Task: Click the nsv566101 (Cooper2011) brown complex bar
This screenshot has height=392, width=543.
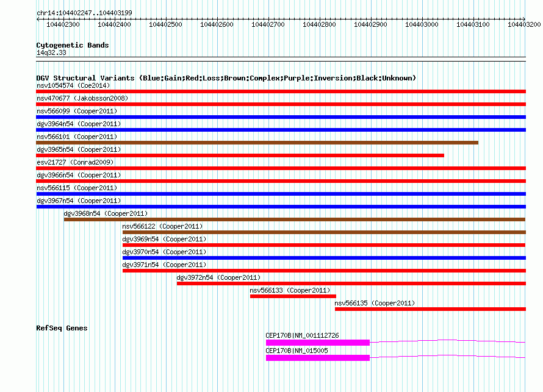Action: tap(257, 143)
